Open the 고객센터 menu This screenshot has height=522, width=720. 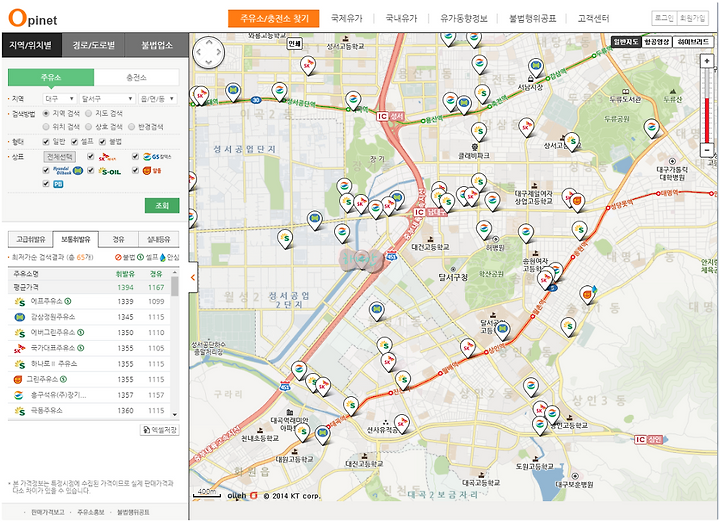[593, 18]
